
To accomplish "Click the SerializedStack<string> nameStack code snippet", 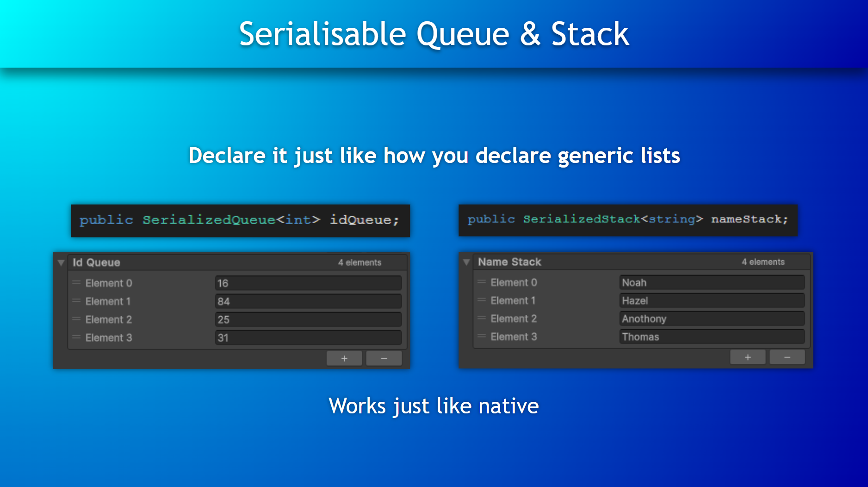I will point(628,220).
